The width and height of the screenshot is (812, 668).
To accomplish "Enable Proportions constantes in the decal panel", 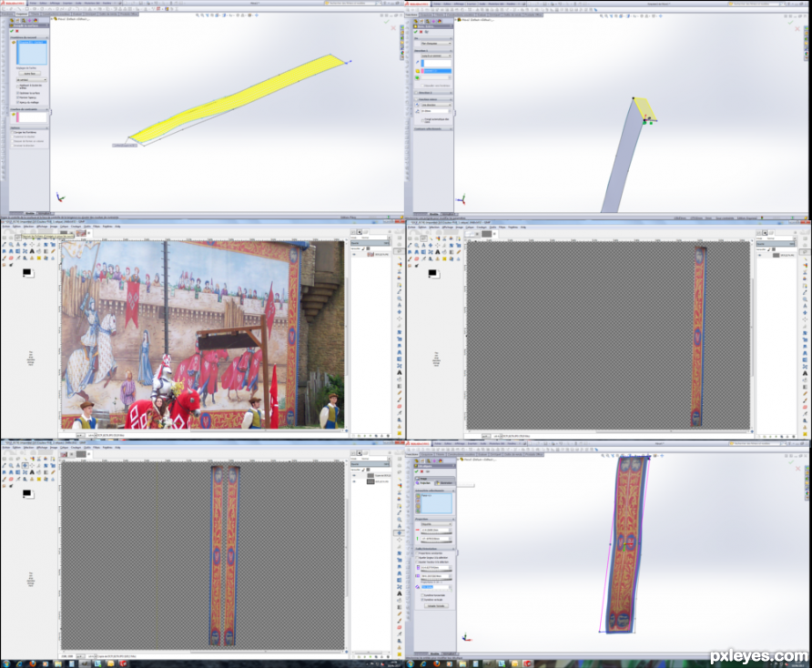I will [417, 553].
